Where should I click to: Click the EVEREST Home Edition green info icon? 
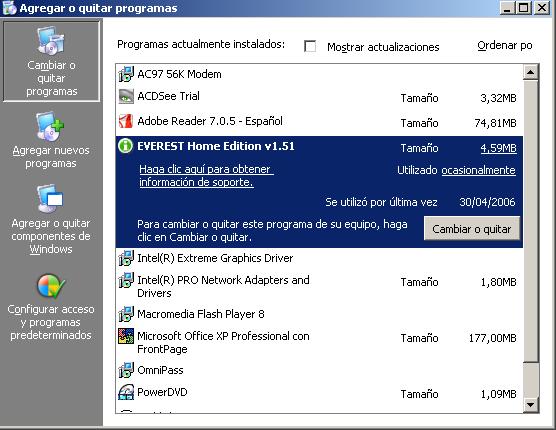point(126,146)
